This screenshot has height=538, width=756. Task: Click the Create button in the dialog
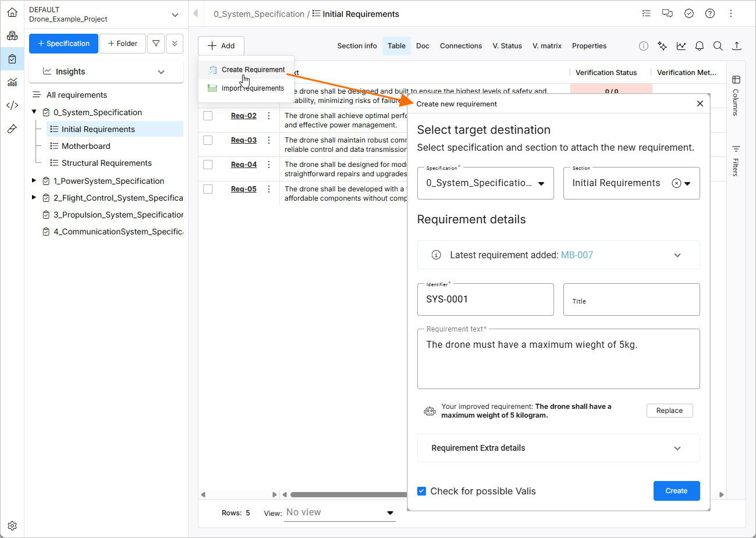coord(676,491)
